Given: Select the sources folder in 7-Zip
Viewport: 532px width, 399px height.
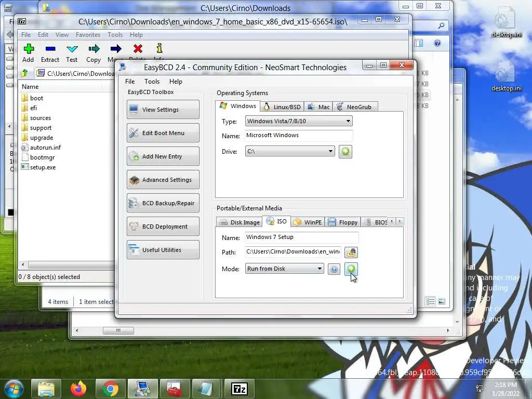Looking at the screenshot, I should click(x=36, y=118).
